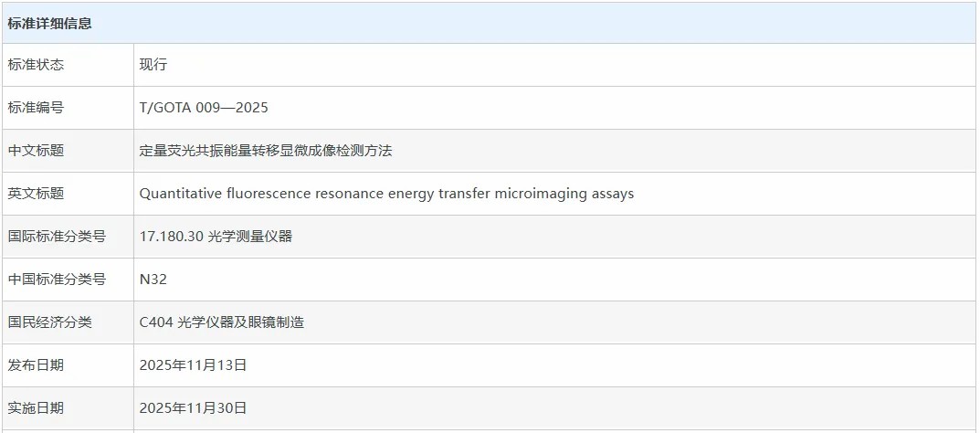Screen dimensions: 980x433
Task: Click the ICS code 17.180.30
Action: 171,237
